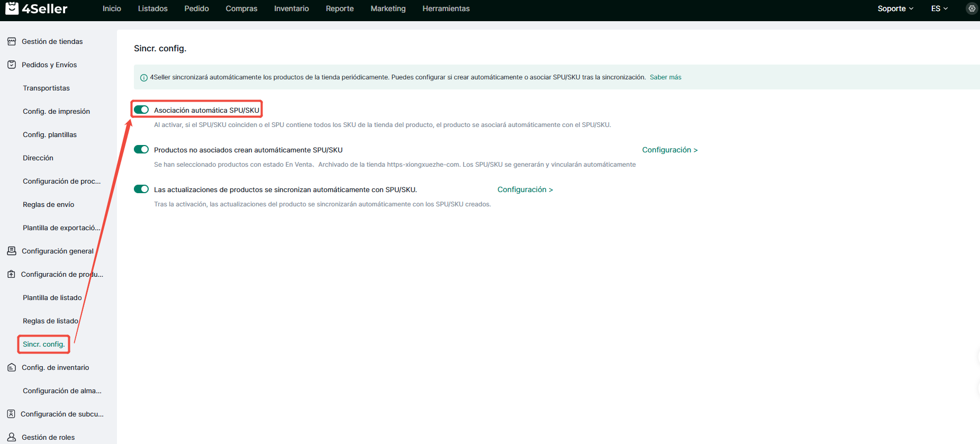Viewport: 980px width, 444px height.
Task: Open Plantilla de listado
Action: click(x=52, y=297)
